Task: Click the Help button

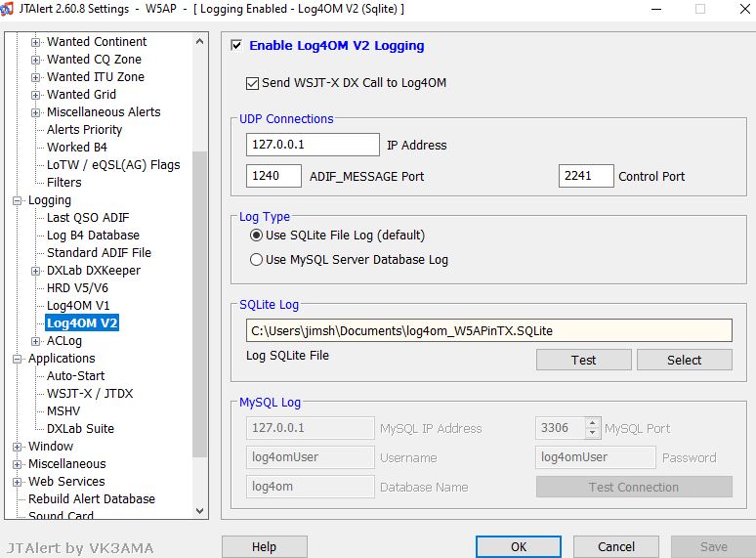Action: (265, 547)
